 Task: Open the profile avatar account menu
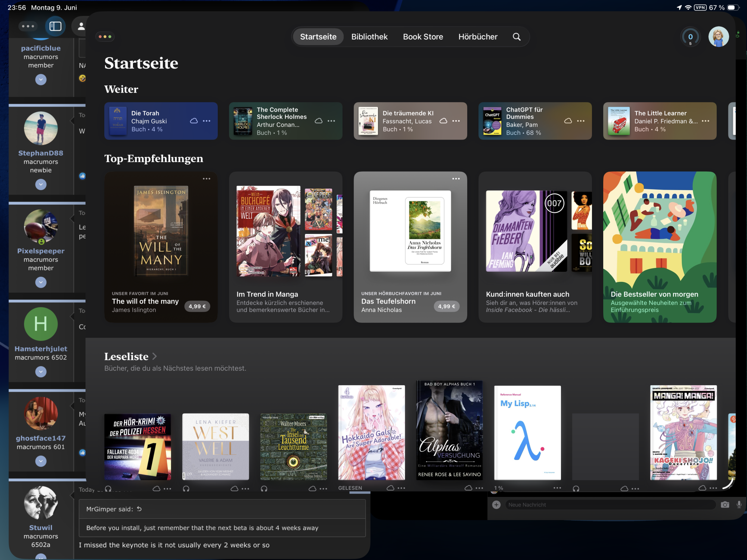pyautogui.click(x=718, y=37)
